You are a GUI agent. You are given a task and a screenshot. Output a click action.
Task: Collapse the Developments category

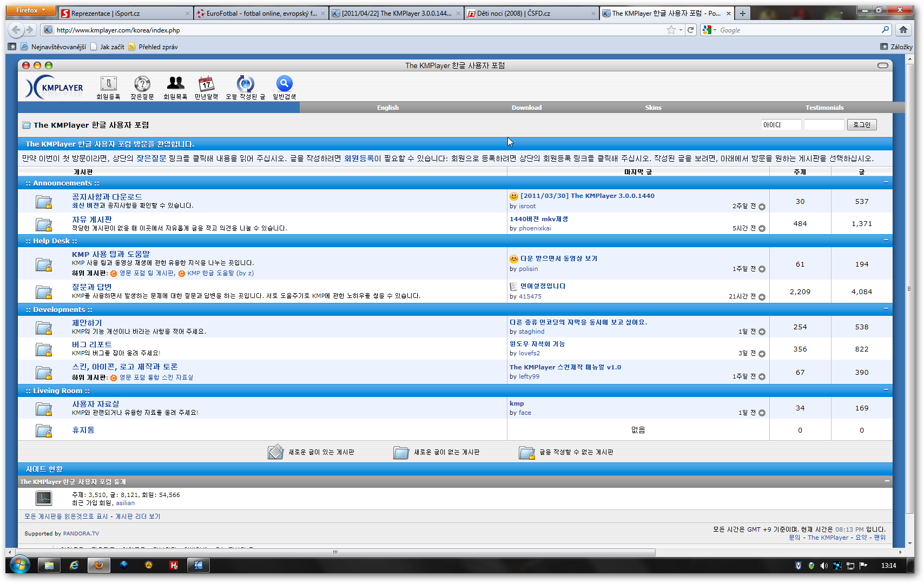886,309
